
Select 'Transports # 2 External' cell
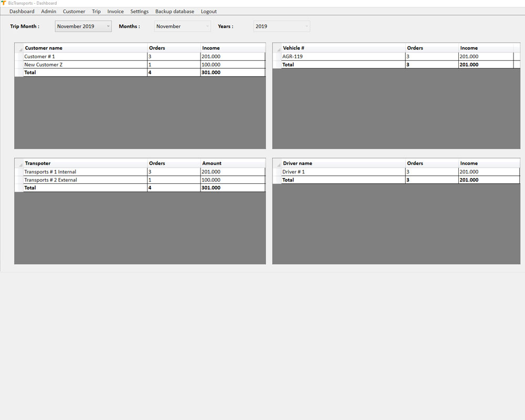click(85, 180)
